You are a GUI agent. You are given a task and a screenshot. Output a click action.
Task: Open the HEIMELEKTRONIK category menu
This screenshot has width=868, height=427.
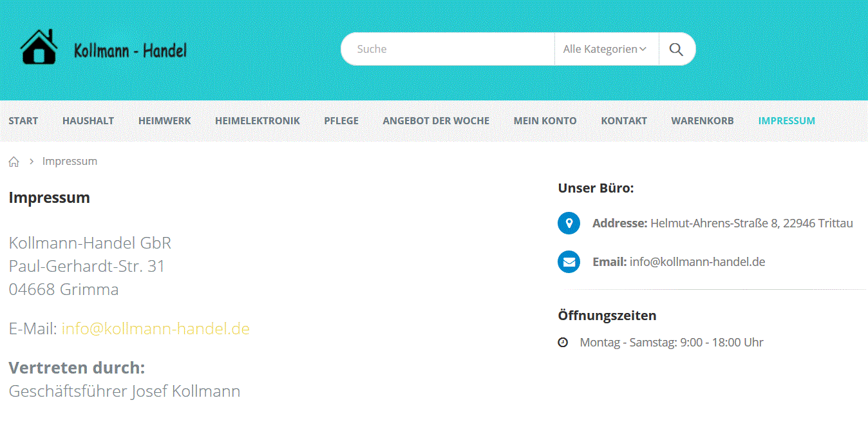[x=258, y=120]
